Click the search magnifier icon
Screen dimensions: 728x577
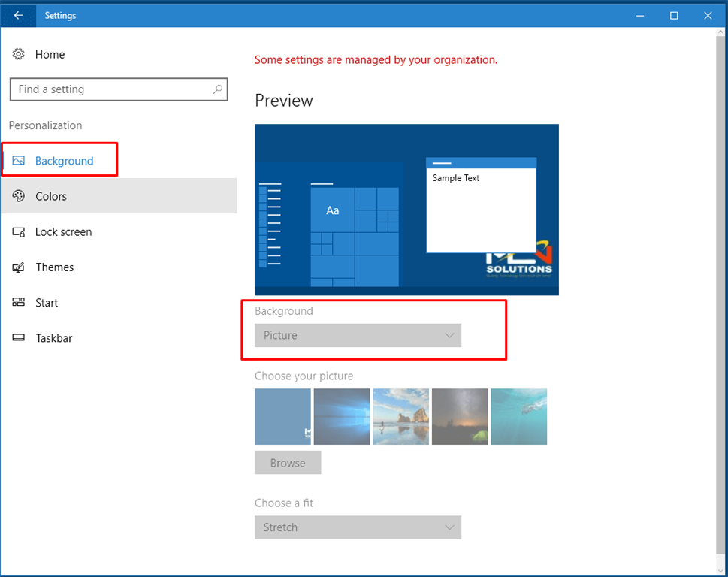(x=217, y=89)
